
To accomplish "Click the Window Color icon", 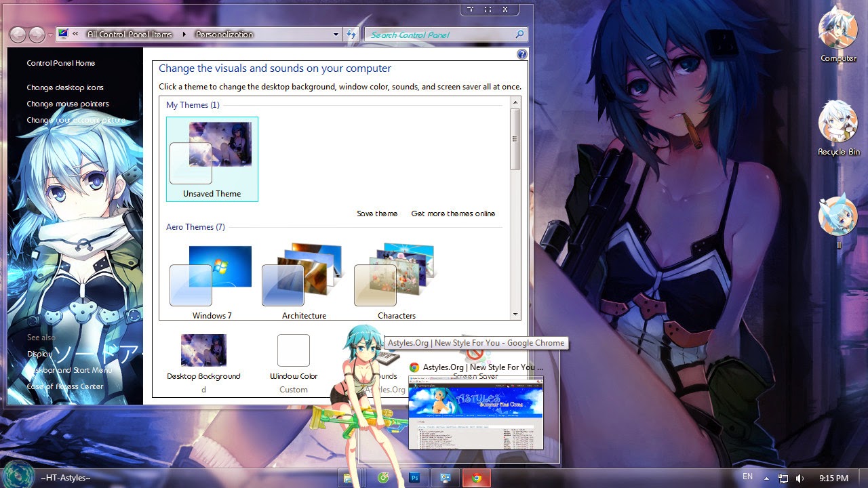I will coord(294,350).
